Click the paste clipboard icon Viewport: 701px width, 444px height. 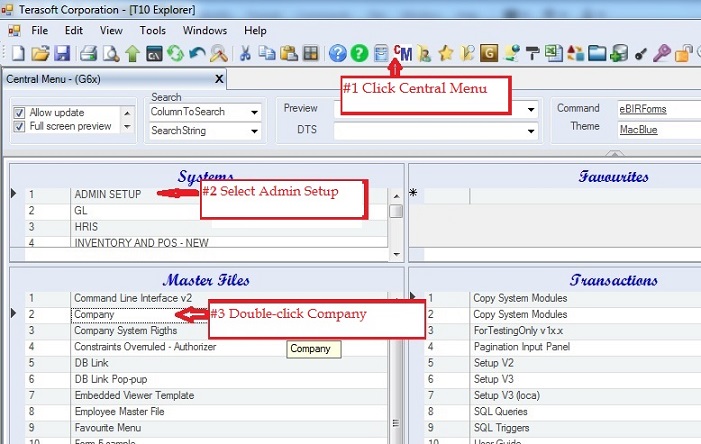289,53
